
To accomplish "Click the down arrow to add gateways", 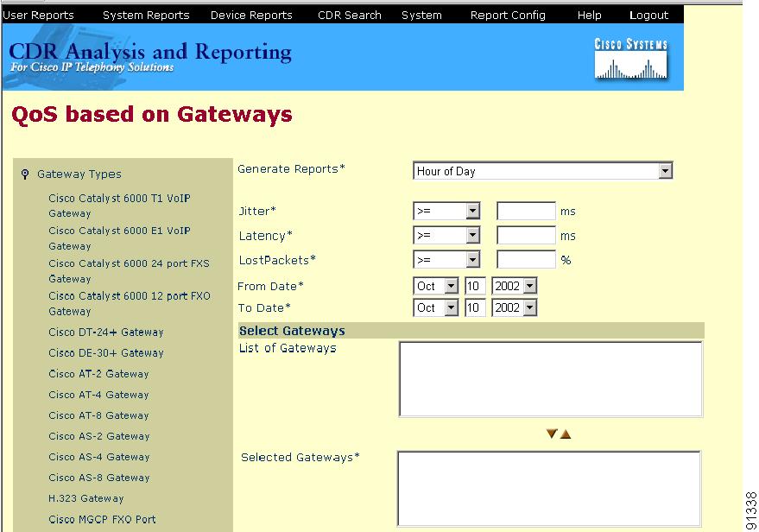I will click(x=552, y=434).
